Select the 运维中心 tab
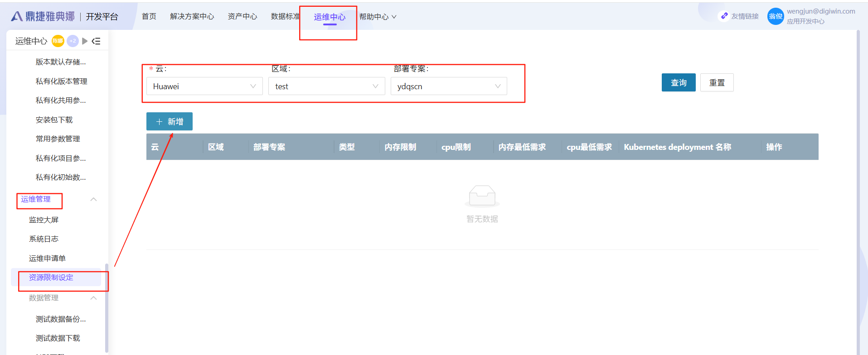The height and width of the screenshot is (355, 868). click(330, 17)
